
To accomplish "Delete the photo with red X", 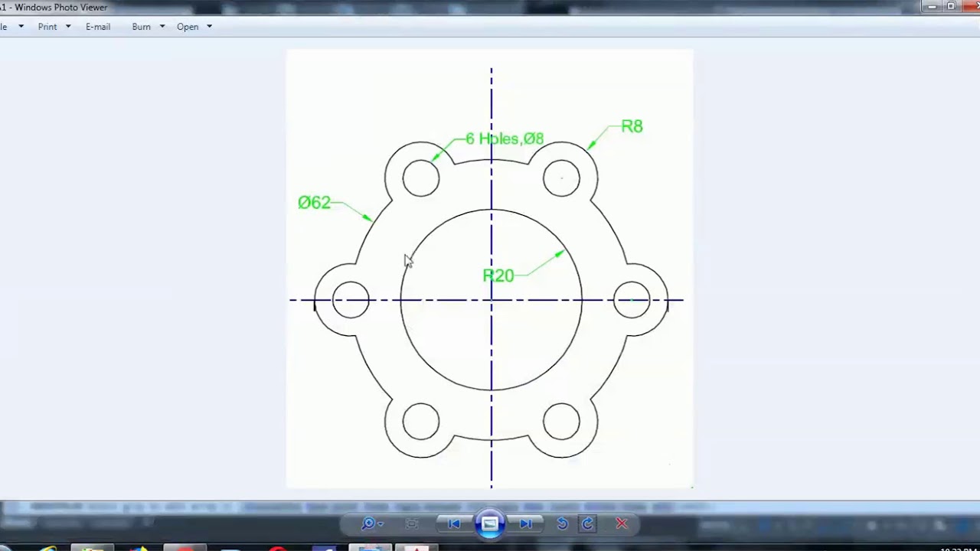I will pos(622,523).
